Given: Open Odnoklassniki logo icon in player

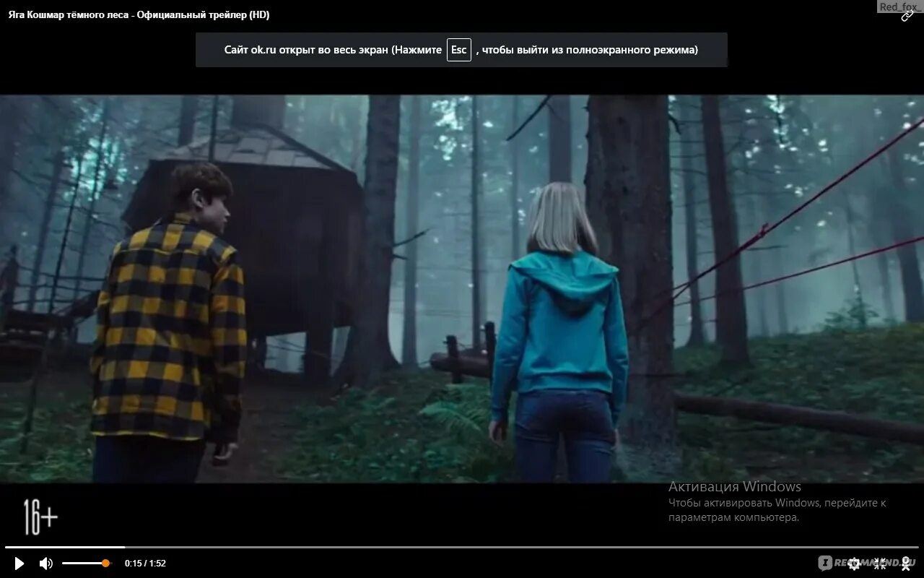Looking at the screenshot, I should (x=906, y=564).
